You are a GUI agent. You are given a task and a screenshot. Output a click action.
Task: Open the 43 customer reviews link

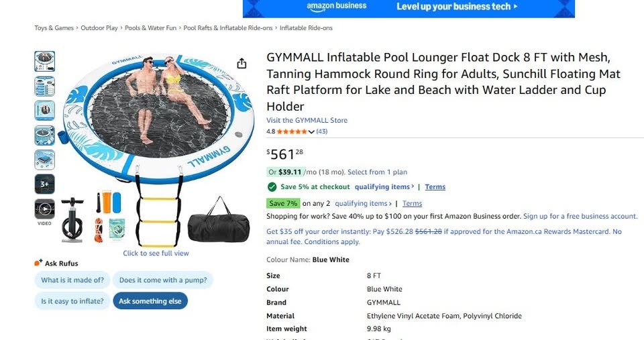(x=321, y=131)
